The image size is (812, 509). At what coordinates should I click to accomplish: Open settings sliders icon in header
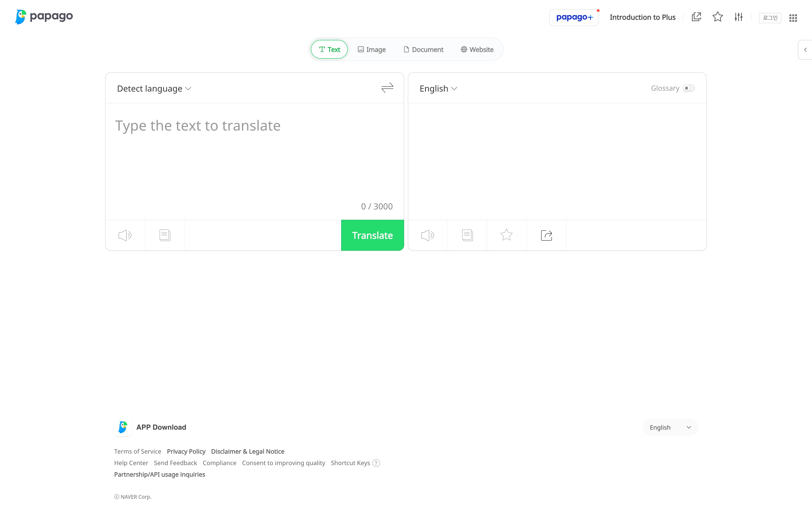click(738, 17)
